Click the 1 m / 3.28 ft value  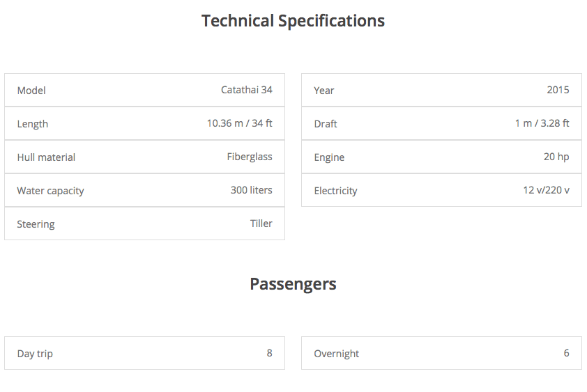(x=542, y=123)
